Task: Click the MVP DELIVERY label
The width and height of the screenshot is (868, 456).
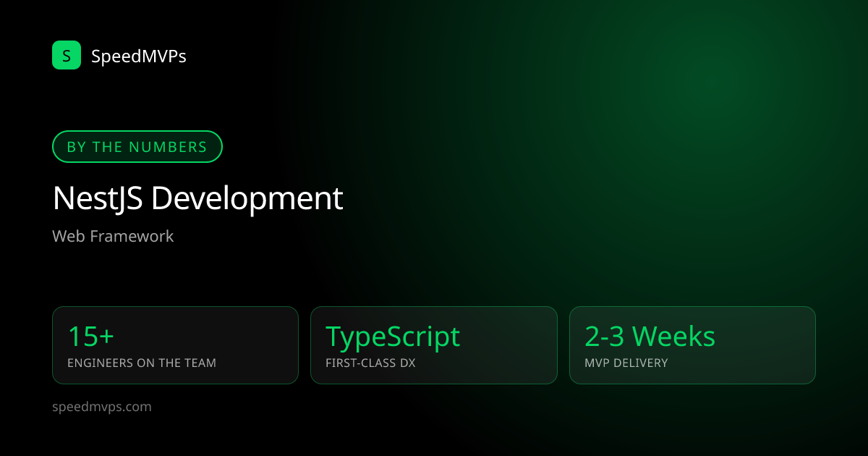Action: (x=626, y=363)
